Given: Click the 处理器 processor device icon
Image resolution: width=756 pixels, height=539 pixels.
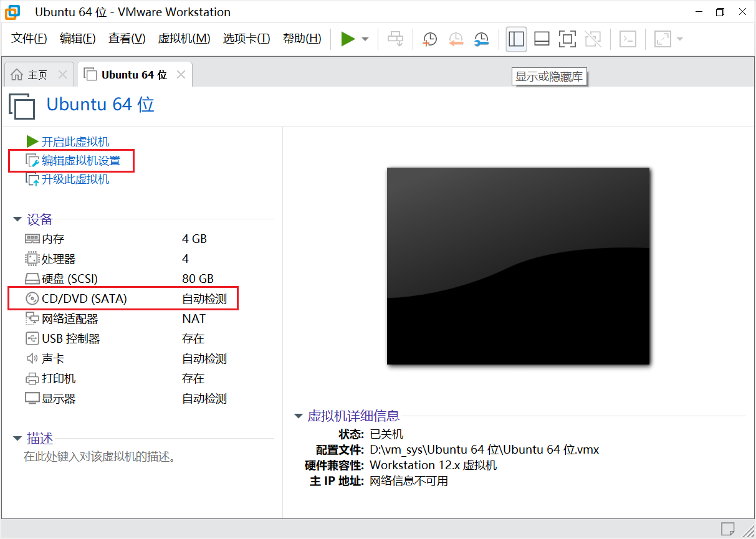Looking at the screenshot, I should 32,259.
